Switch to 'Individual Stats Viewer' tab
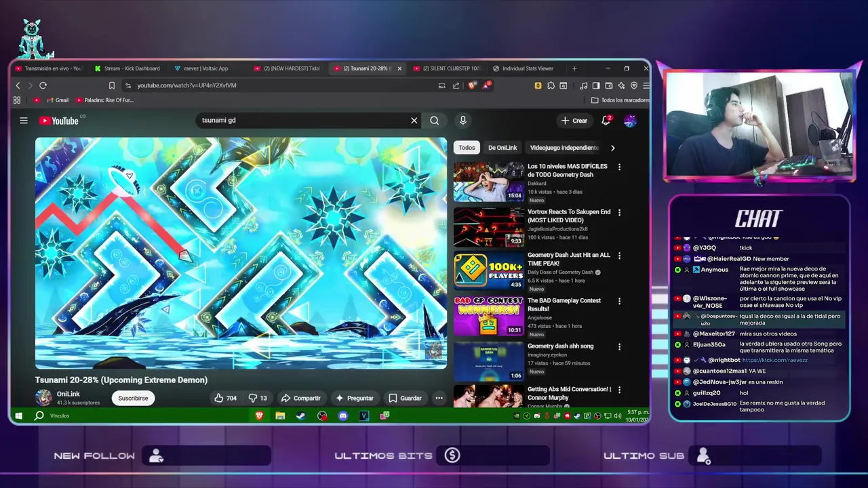This screenshot has width=868, height=488. [x=524, y=68]
